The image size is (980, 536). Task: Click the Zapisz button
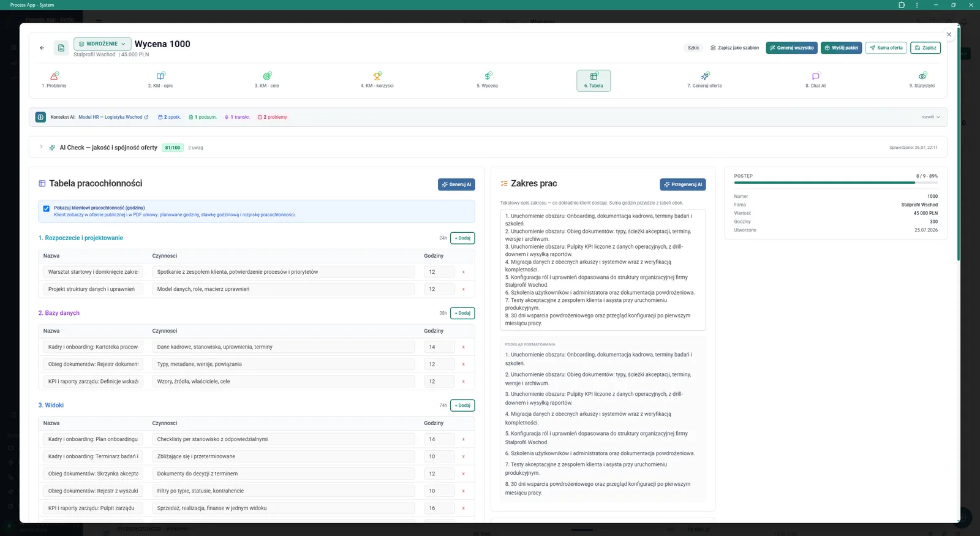pyautogui.click(x=925, y=48)
